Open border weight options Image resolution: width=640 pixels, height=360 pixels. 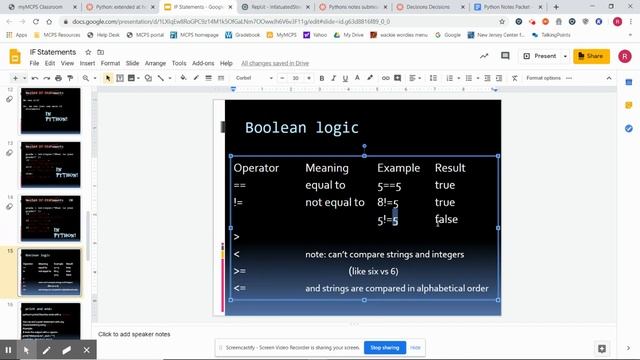click(x=209, y=78)
